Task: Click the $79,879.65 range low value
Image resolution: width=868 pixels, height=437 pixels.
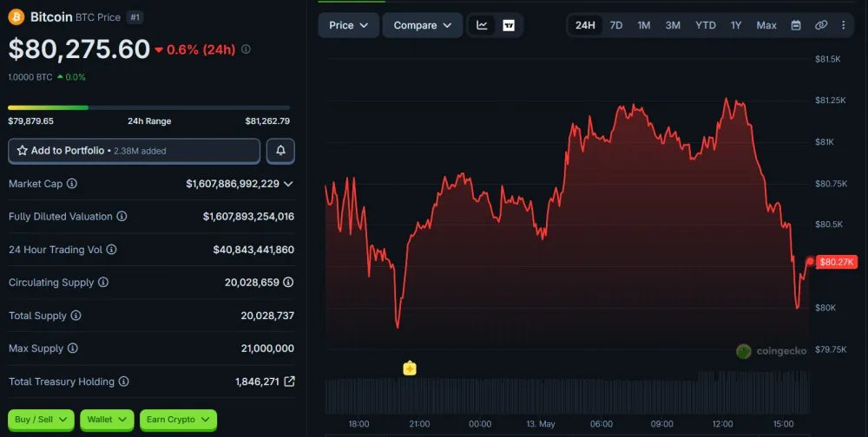Action: coord(30,121)
